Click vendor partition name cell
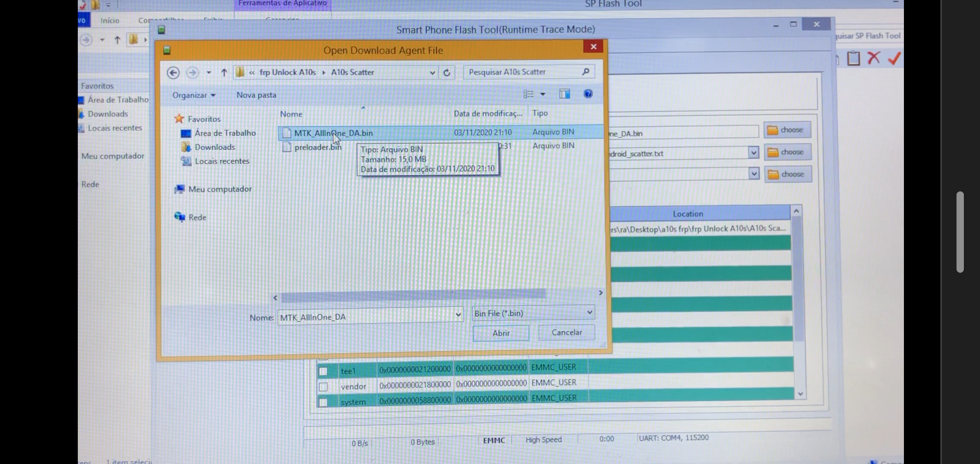 pos(353,386)
